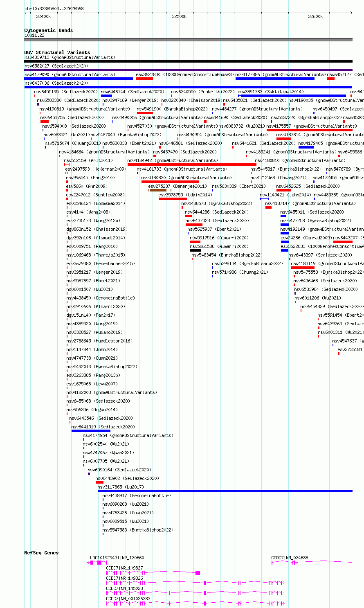Open esv24286 (Conrad2009) label
364x608 pixels.
coord(306,238)
